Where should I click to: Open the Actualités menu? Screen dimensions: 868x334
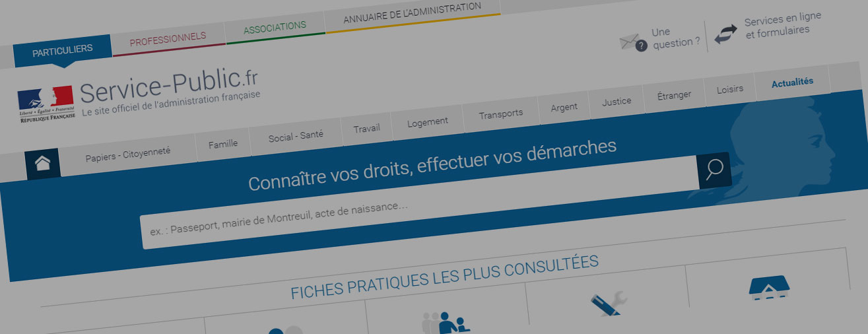(792, 83)
